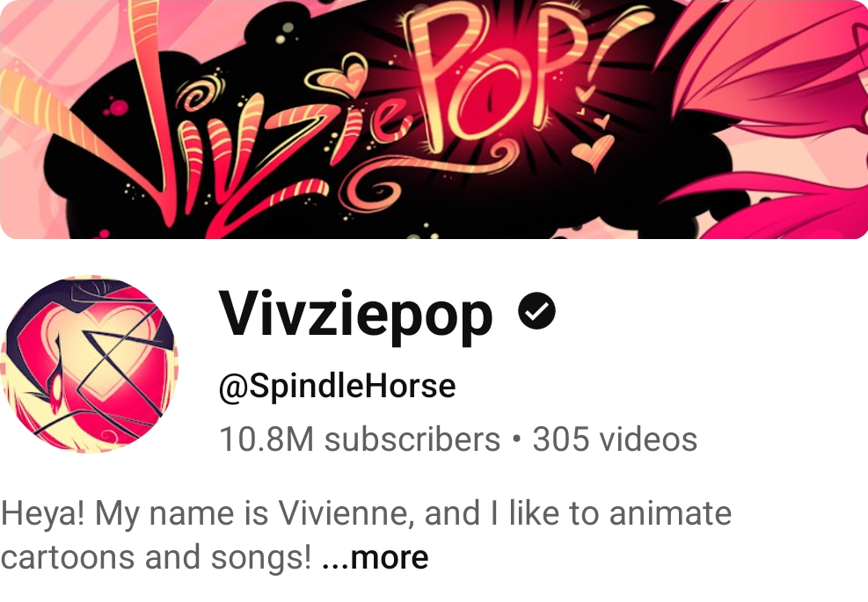Click the 10.8M subscribers count
Image resolution: width=868 pixels, height=602 pixels.
(x=360, y=440)
